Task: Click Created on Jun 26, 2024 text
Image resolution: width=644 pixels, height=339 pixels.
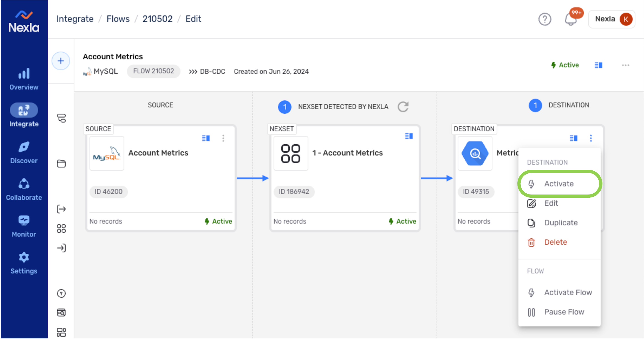Action: pos(271,72)
